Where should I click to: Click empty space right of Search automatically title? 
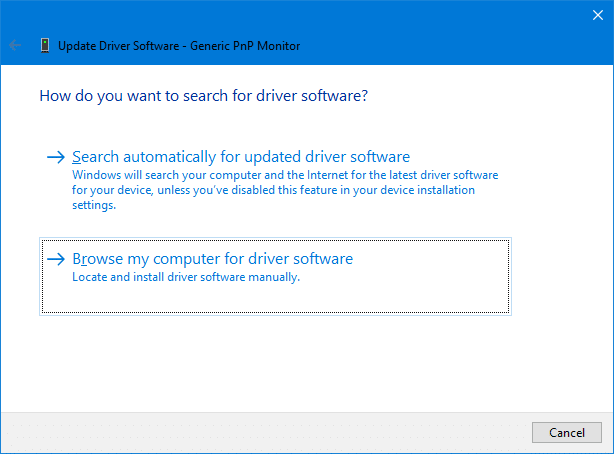point(470,157)
